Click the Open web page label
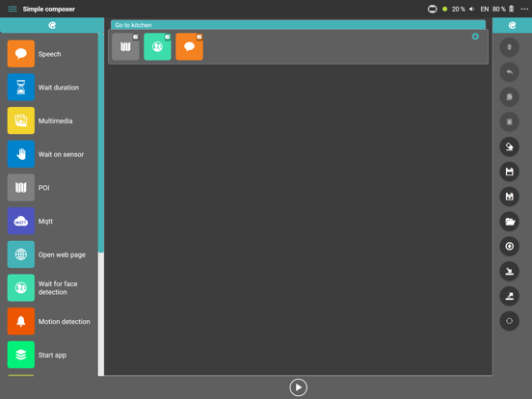 coord(62,254)
